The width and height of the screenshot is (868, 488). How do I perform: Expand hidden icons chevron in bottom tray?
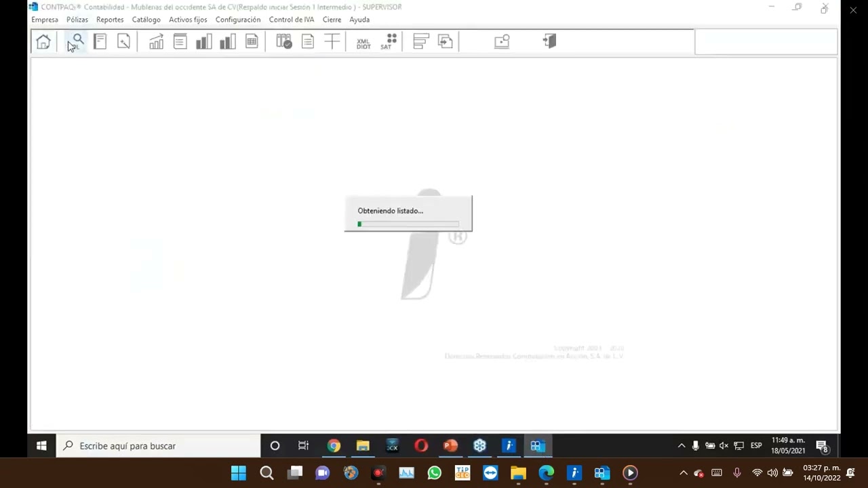point(684,473)
